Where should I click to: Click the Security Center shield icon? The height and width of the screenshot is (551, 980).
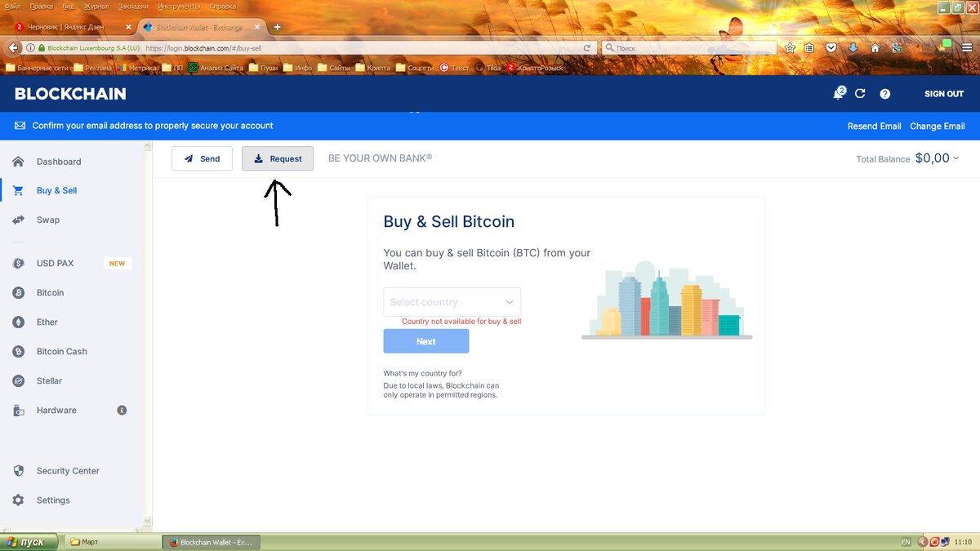18,471
